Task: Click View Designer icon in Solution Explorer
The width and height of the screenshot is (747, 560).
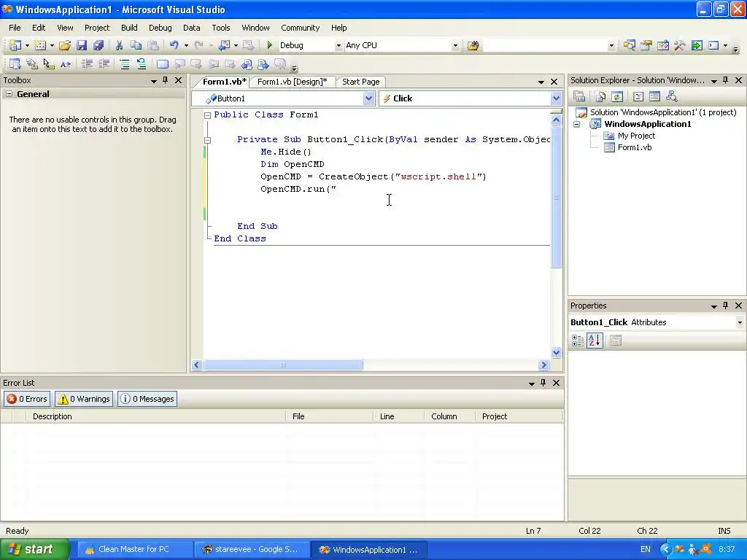Action: (654, 97)
